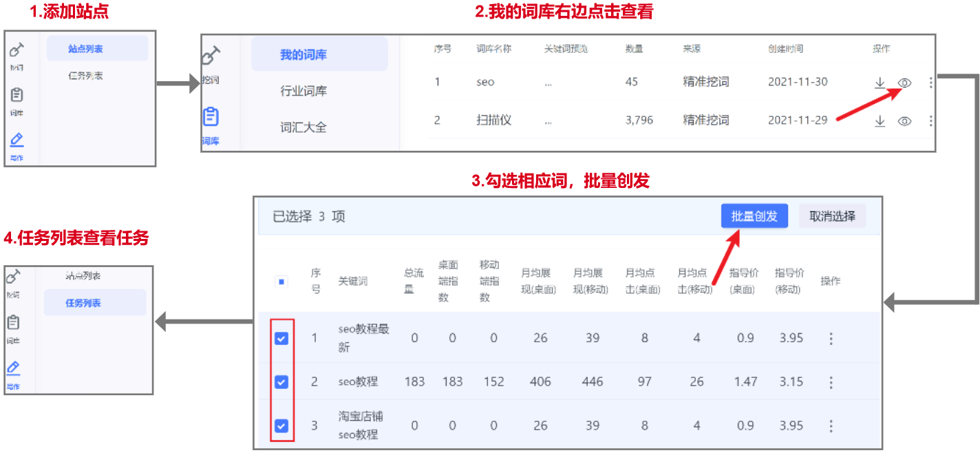Open more options for row 2 扫描仪
The height and width of the screenshot is (453, 980).
(x=930, y=120)
